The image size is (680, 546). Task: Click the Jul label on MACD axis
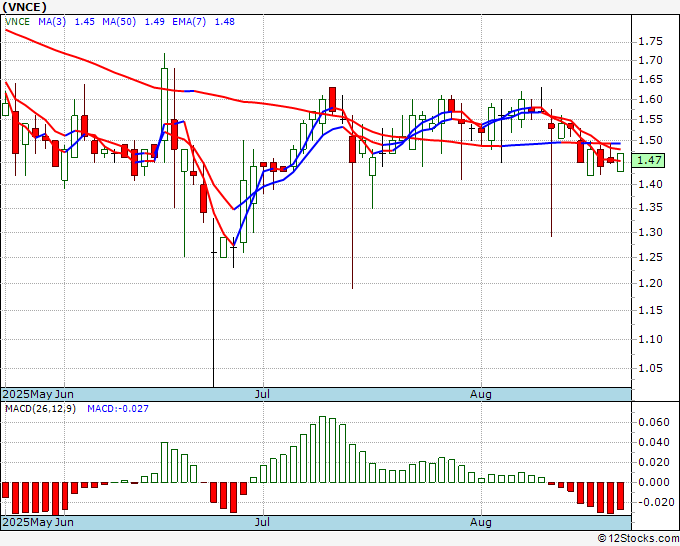coord(262,522)
